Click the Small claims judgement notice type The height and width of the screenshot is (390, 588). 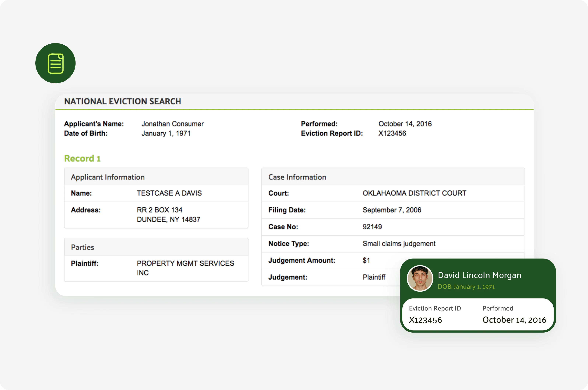click(x=399, y=243)
